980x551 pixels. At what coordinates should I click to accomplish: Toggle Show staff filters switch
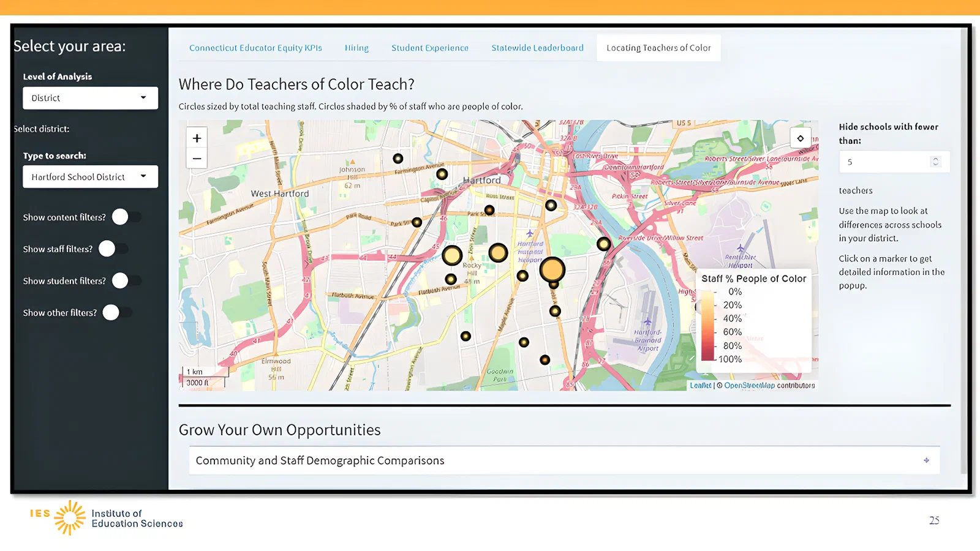114,249
